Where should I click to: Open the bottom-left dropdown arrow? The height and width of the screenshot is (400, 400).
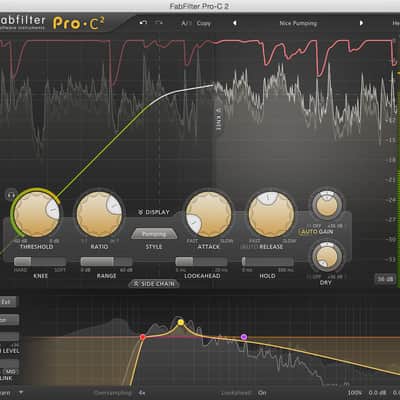tap(21, 393)
